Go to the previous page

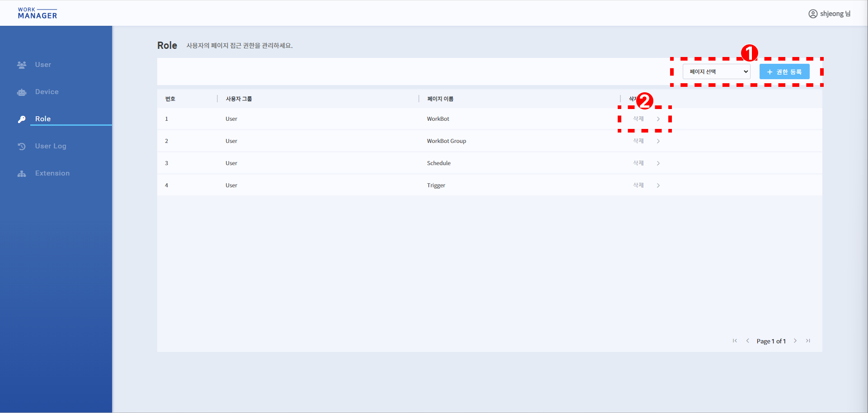(x=747, y=341)
